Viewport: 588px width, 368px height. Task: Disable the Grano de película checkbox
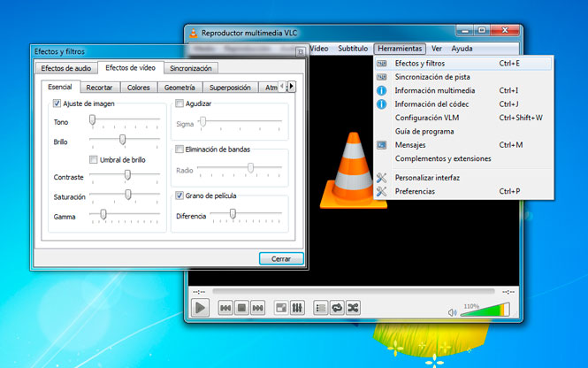coord(179,195)
